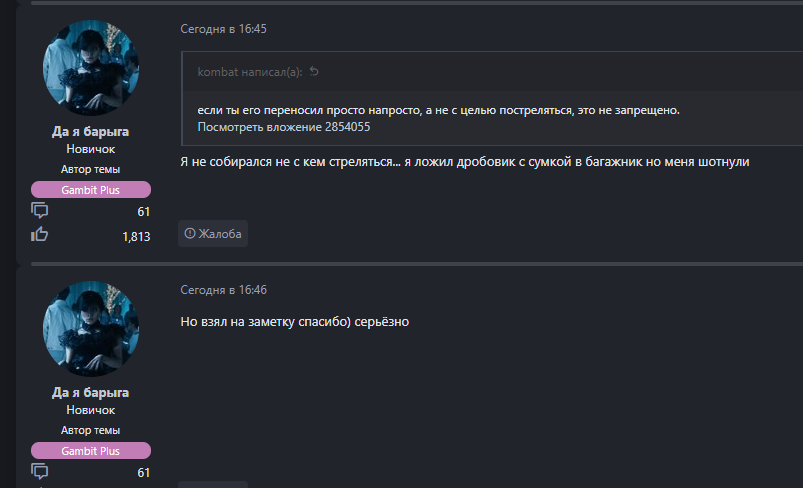803x488 pixels.
Task: Click the message count 61 in first post
Action: pos(143,212)
